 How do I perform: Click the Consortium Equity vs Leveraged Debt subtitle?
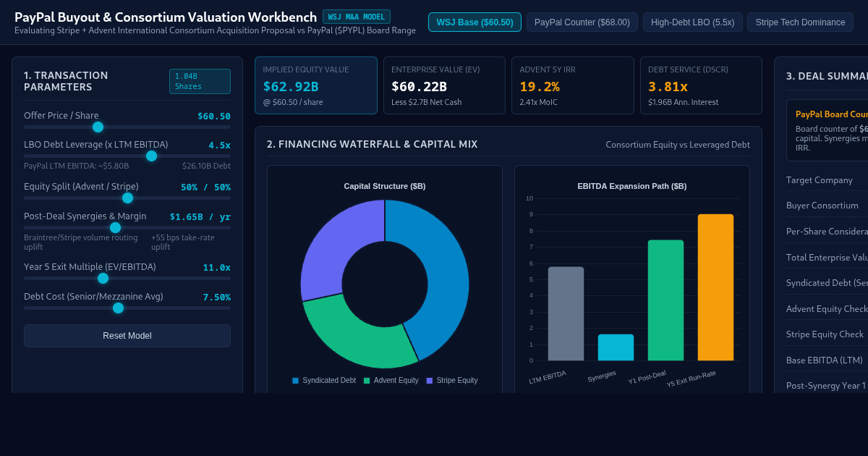coord(678,145)
